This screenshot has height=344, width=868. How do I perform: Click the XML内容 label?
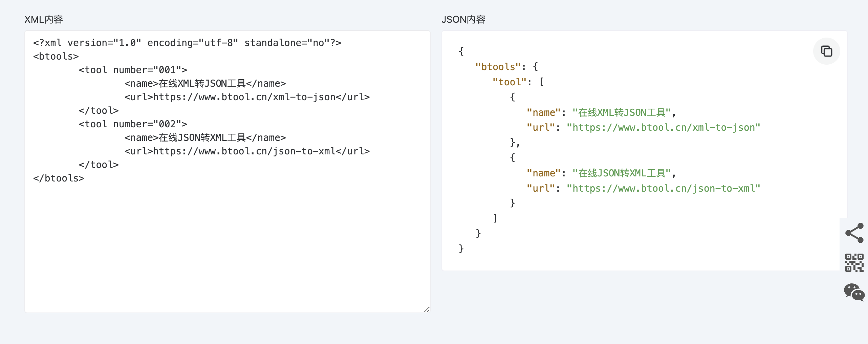44,20
